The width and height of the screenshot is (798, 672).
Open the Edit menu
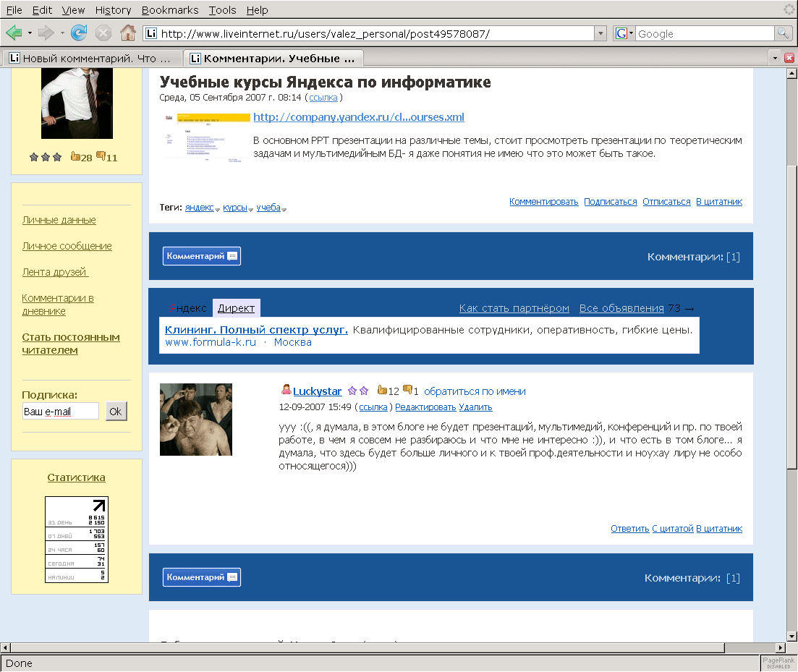(42, 10)
